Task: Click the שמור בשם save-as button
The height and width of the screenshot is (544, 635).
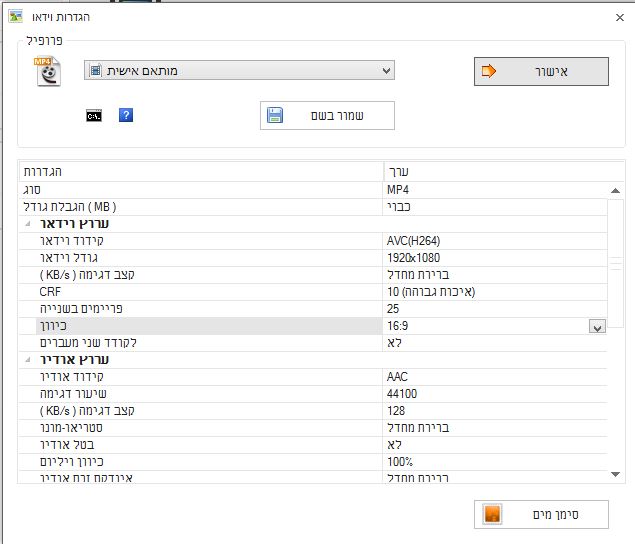Action: (327, 116)
